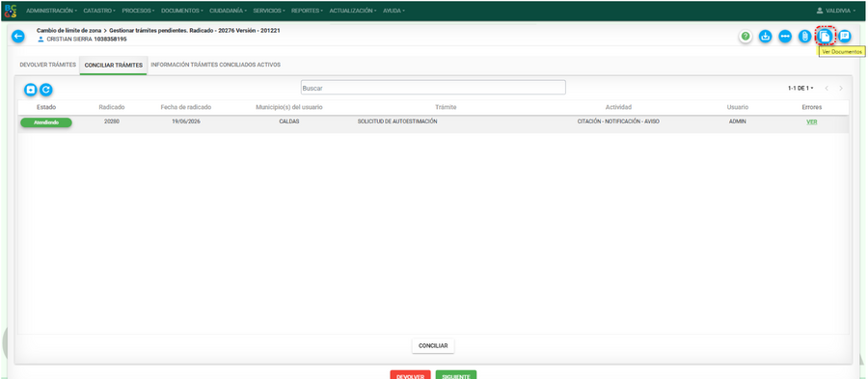Select the CONCILIAR TRÁMITES tab
The image size is (868, 379).
[114, 66]
